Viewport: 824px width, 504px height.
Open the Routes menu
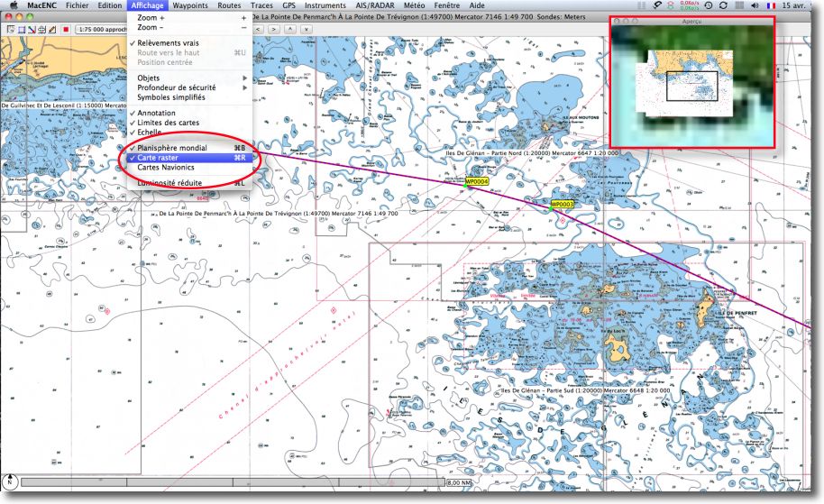point(229,5)
